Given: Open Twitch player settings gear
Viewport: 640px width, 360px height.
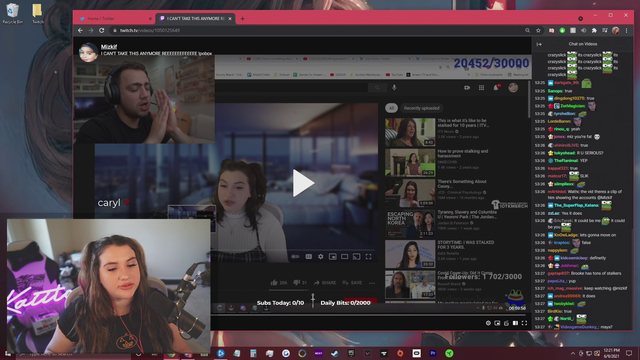Looking at the screenshot, I should [488, 323].
